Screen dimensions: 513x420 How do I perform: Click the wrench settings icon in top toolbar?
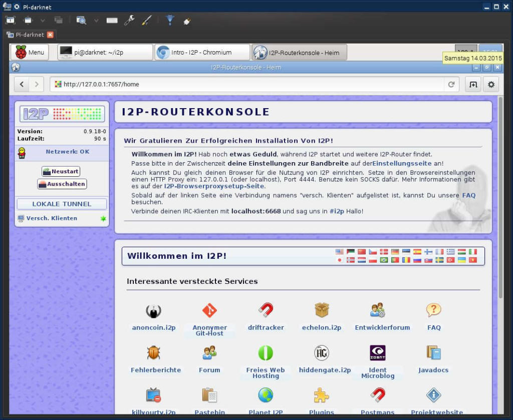128,20
